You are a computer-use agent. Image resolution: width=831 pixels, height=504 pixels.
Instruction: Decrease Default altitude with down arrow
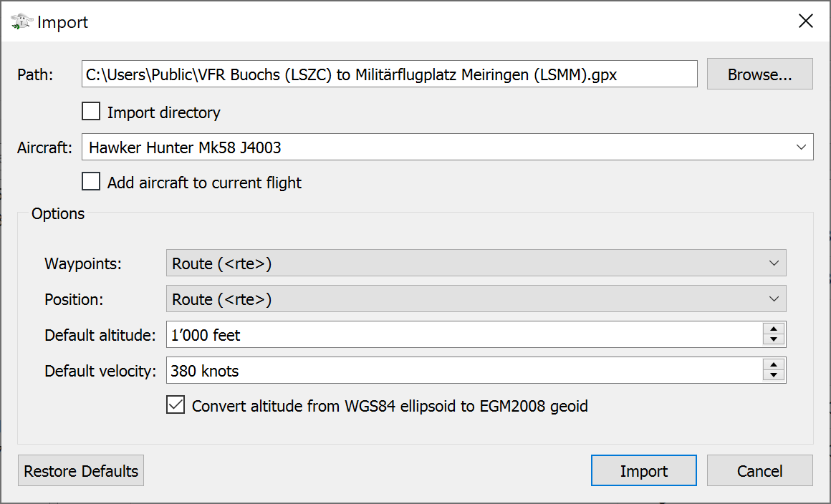click(x=774, y=339)
